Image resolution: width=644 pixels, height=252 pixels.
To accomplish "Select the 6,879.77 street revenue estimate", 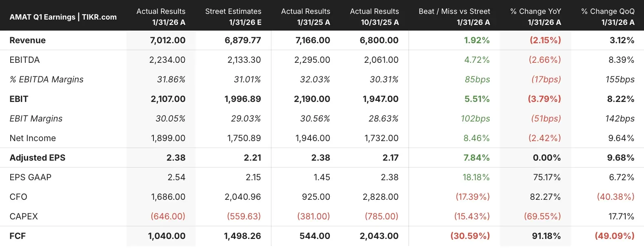I will point(242,40).
